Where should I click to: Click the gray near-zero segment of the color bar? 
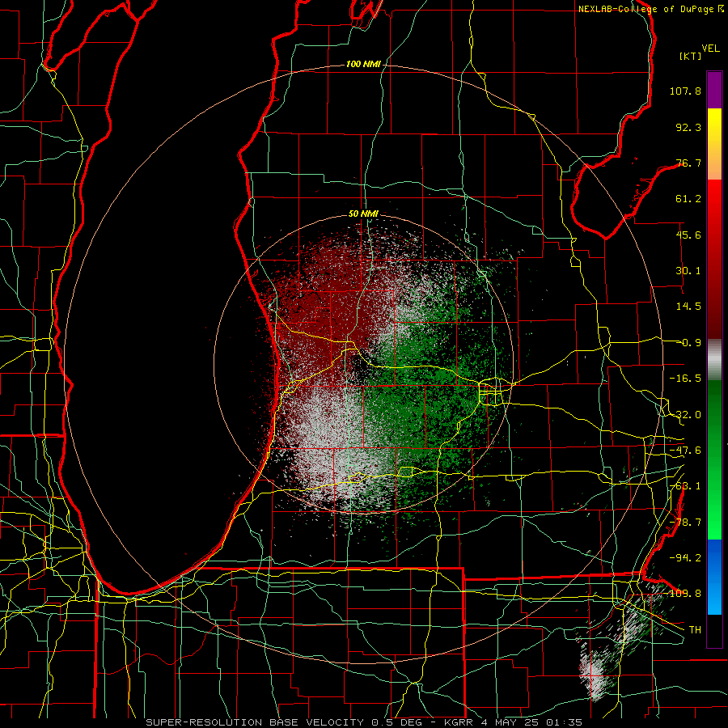(x=714, y=360)
